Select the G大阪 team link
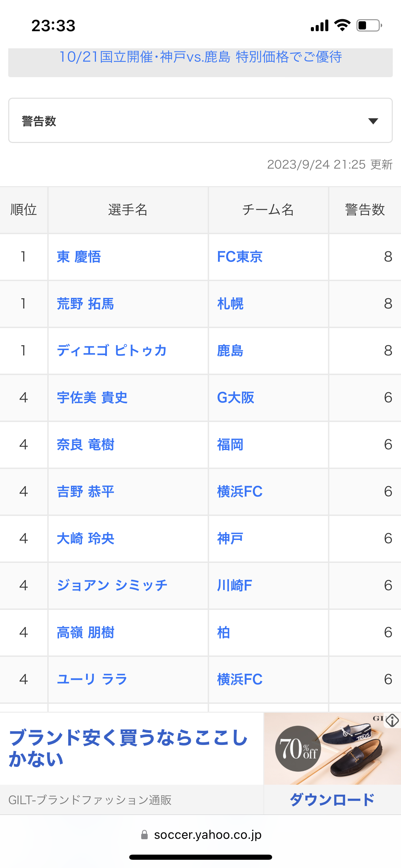 236,398
